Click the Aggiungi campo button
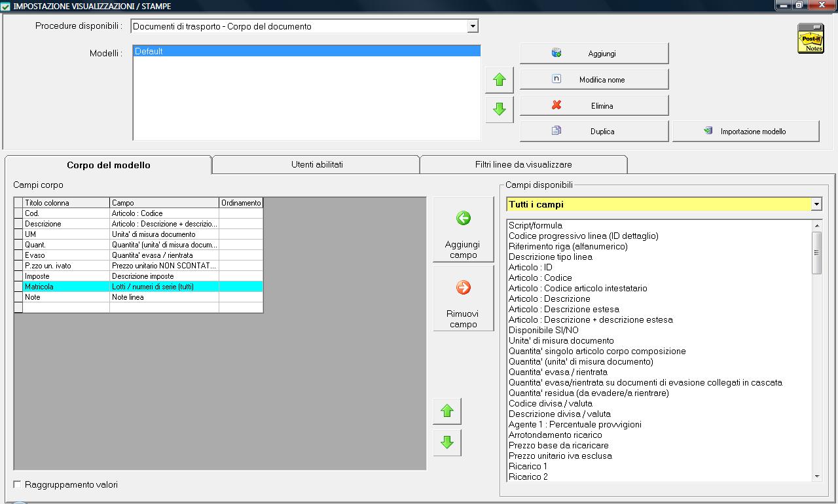 (464, 230)
